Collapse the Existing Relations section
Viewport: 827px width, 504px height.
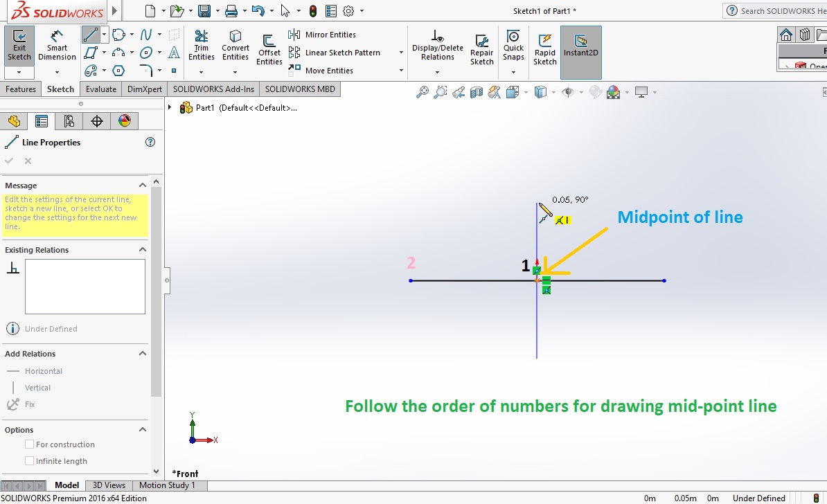click(x=143, y=249)
